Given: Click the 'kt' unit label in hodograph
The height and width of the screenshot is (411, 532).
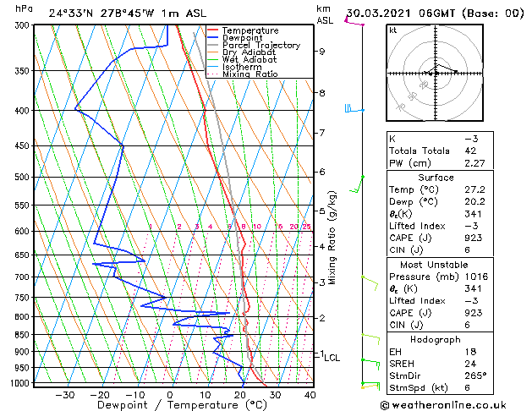Looking at the screenshot, I should (393, 30).
